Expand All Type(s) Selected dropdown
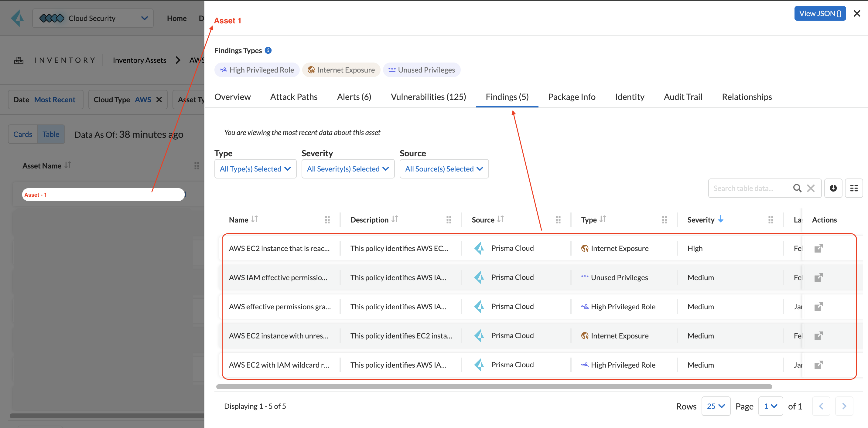Viewport: 868px width, 428px height. pyautogui.click(x=255, y=169)
